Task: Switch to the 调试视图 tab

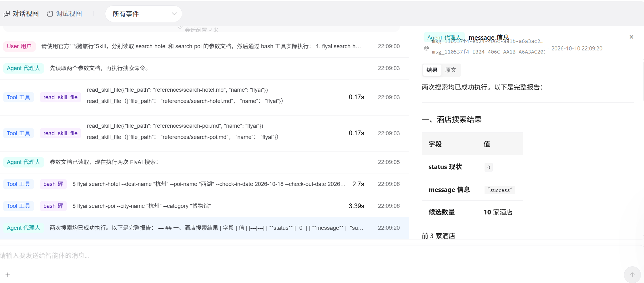Action: (x=64, y=14)
